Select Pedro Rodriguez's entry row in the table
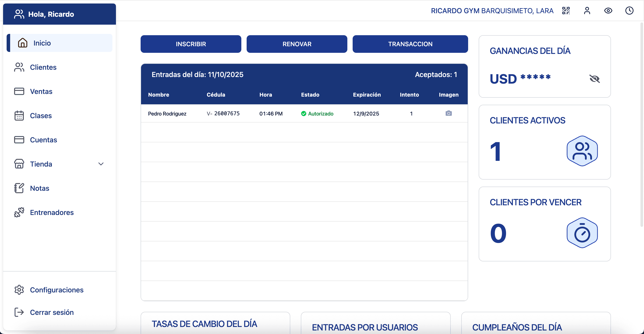Screen dimensions: 644x334 275,113
